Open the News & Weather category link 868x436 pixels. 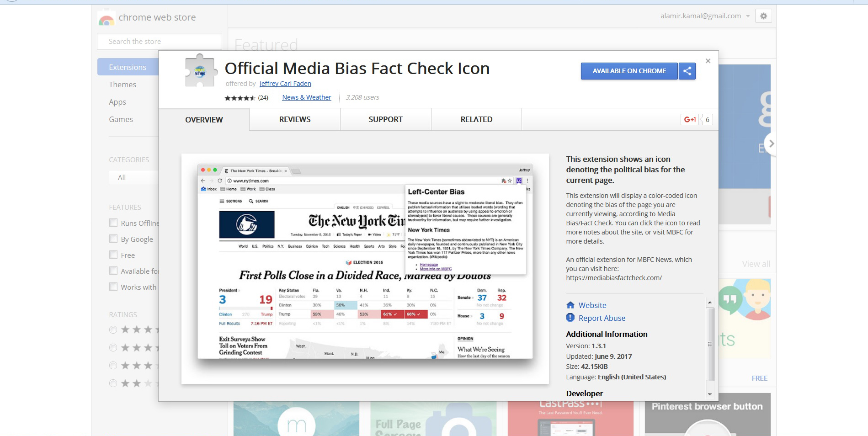[x=307, y=97]
